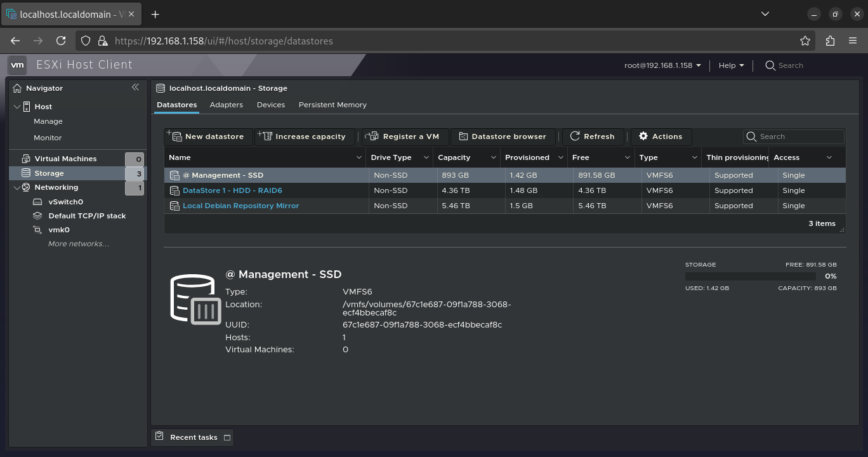Click the Default TCP/IP stack icon
Screen dimensions: 868x457
(37, 216)
